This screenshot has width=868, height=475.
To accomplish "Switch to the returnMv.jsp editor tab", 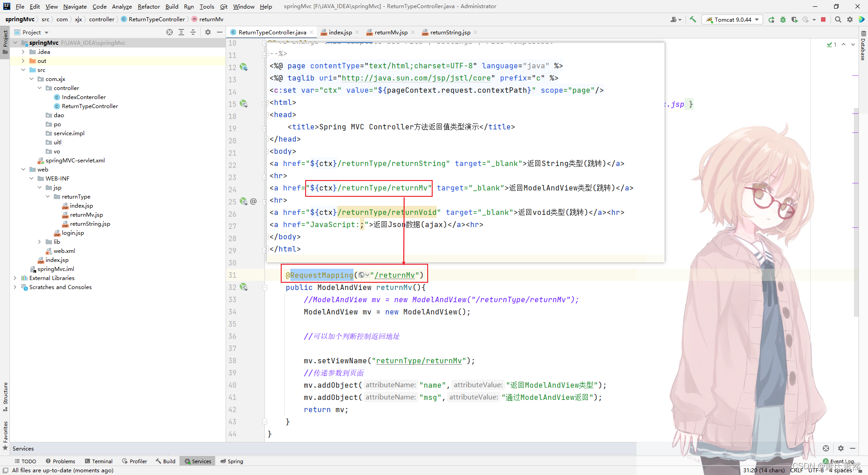I will pos(391,32).
